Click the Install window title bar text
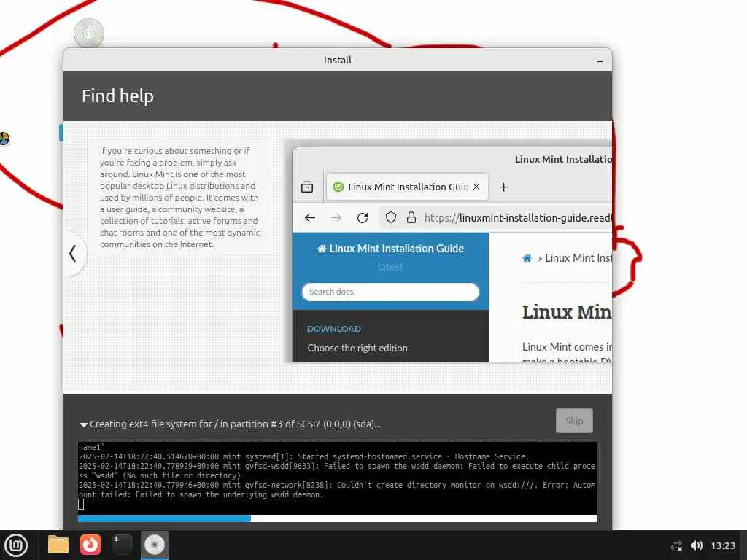The width and height of the screenshot is (747, 560). coord(337,60)
